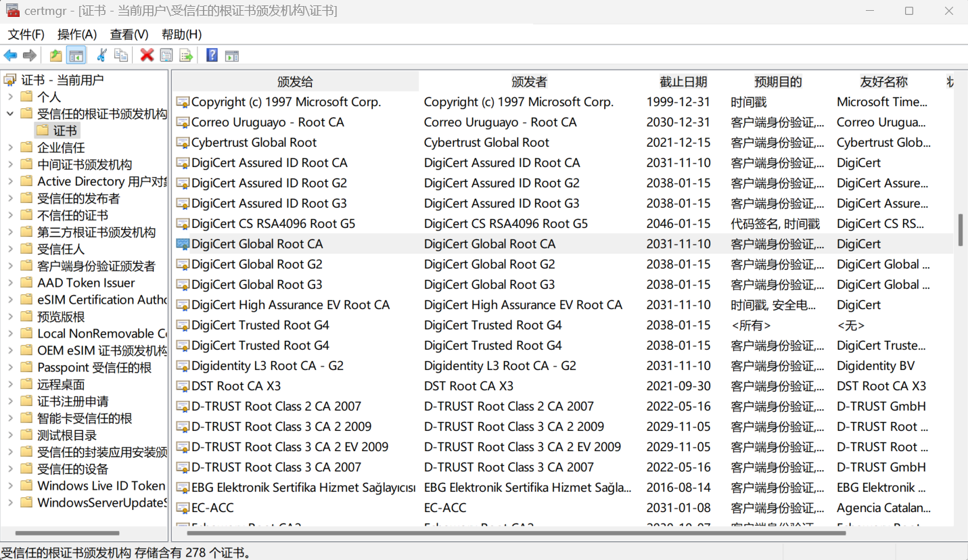Expand the 个人 tree node

(x=10, y=97)
